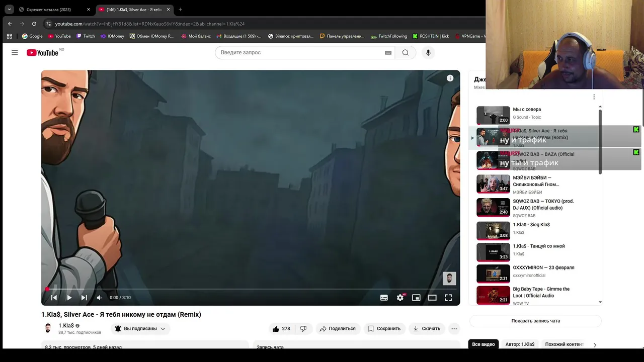Screen dimensions: 644x362
Task: Click the address bar URL
Action: pos(150,24)
